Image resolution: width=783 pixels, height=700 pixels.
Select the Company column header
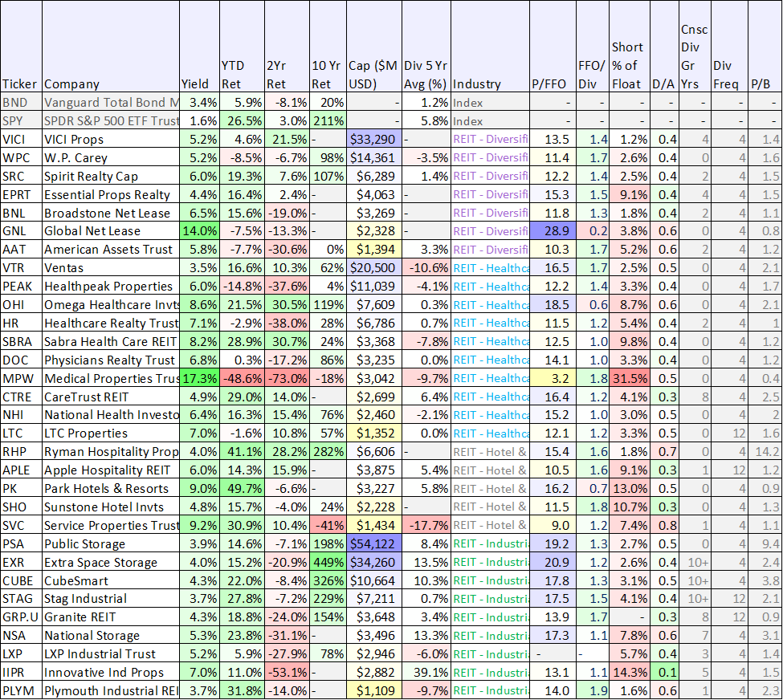(111, 47)
